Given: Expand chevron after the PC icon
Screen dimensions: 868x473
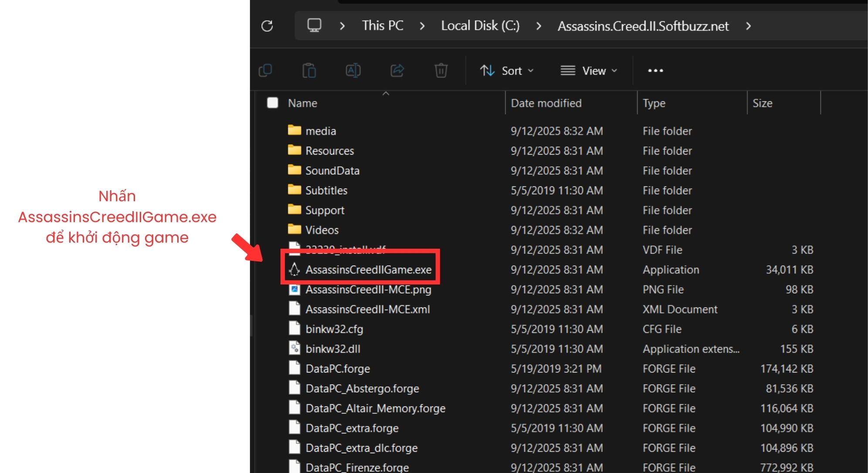Looking at the screenshot, I should 342,26.
